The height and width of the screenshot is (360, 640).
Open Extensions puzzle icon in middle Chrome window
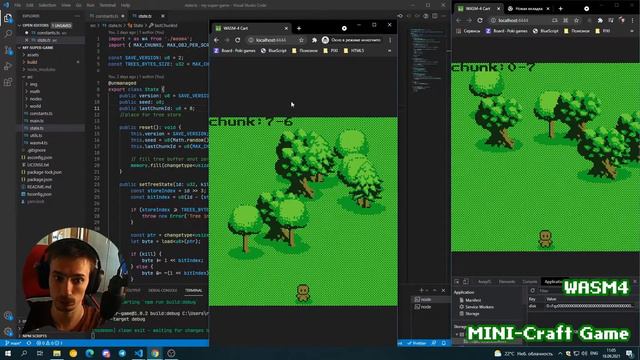click(314, 40)
